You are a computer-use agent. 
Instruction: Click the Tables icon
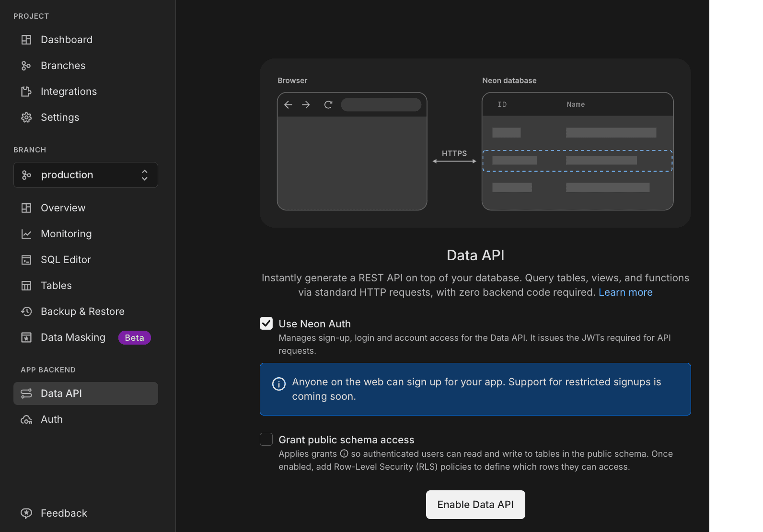[26, 286]
